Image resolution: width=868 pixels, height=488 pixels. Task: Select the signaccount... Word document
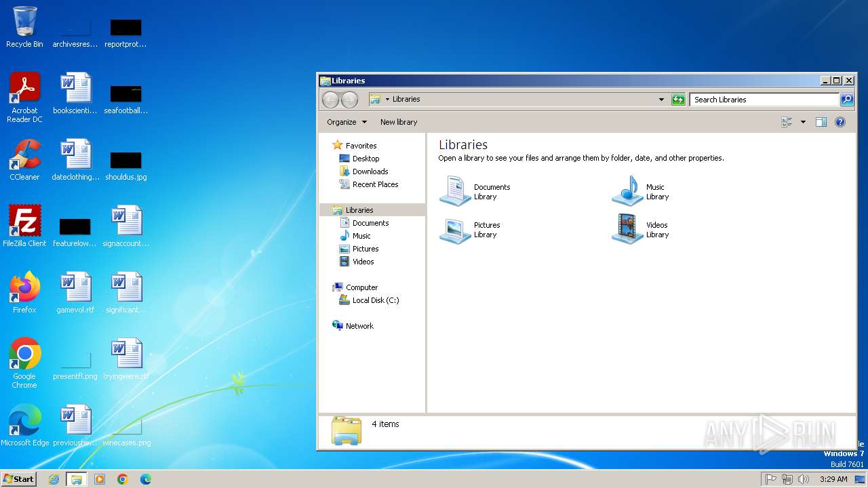(126, 226)
